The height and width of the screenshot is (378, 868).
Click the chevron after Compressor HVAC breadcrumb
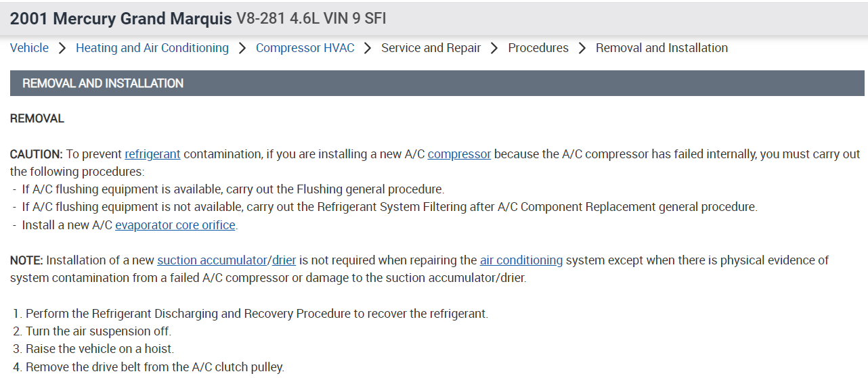(x=368, y=48)
